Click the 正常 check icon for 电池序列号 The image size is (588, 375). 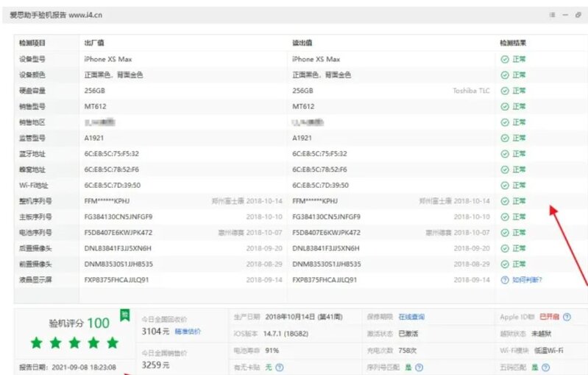coord(505,233)
